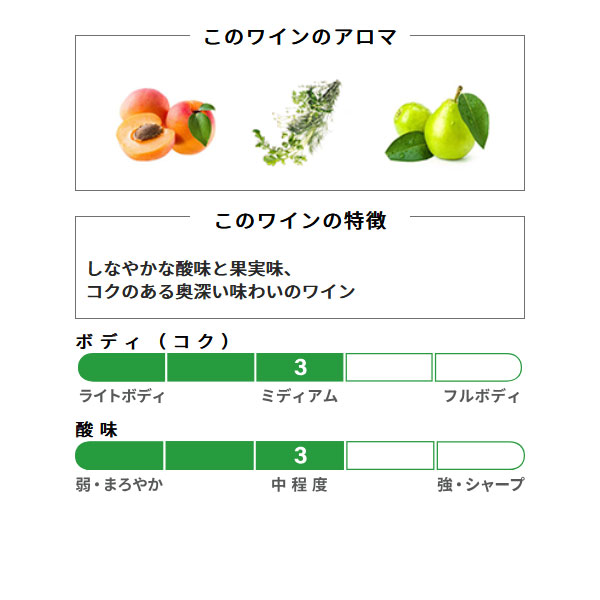Select the fifth empty acidity segment
Viewport: 600px width, 600px height.
click(x=481, y=455)
